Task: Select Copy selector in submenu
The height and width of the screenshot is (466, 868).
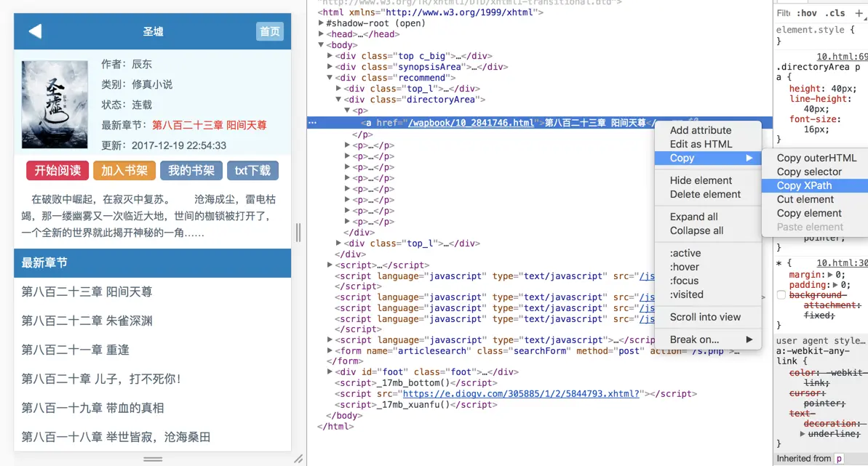Action: click(x=809, y=172)
